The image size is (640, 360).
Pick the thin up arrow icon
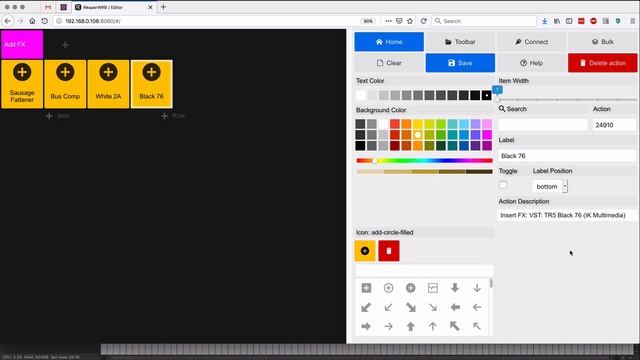[x=433, y=326]
